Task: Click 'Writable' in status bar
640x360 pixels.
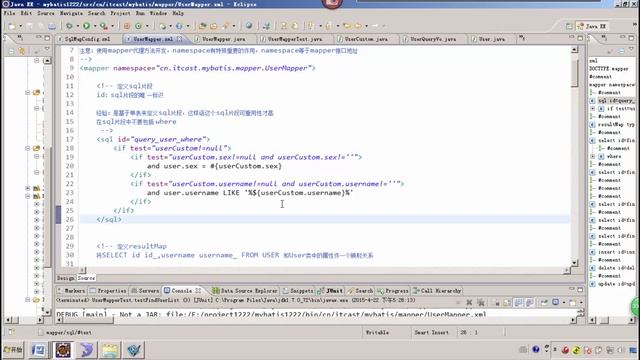Action: coord(377,333)
